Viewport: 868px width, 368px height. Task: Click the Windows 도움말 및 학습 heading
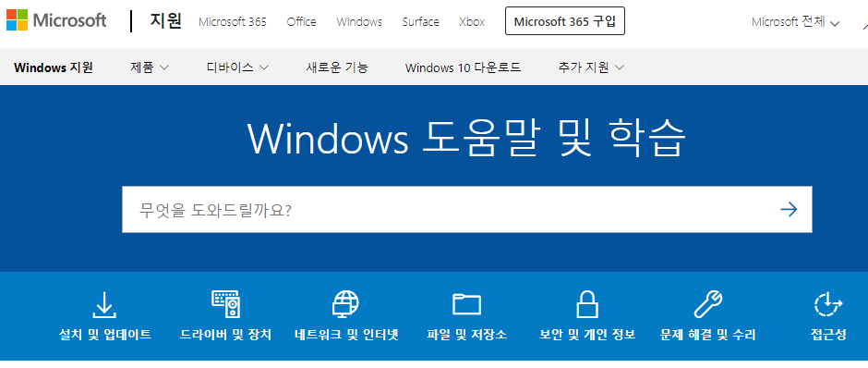(466, 138)
